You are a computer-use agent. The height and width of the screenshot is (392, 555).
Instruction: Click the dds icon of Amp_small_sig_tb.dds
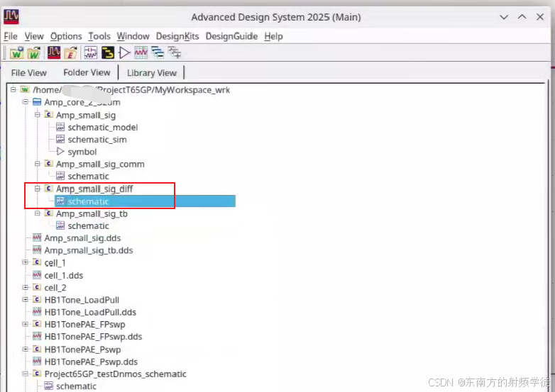coord(37,250)
